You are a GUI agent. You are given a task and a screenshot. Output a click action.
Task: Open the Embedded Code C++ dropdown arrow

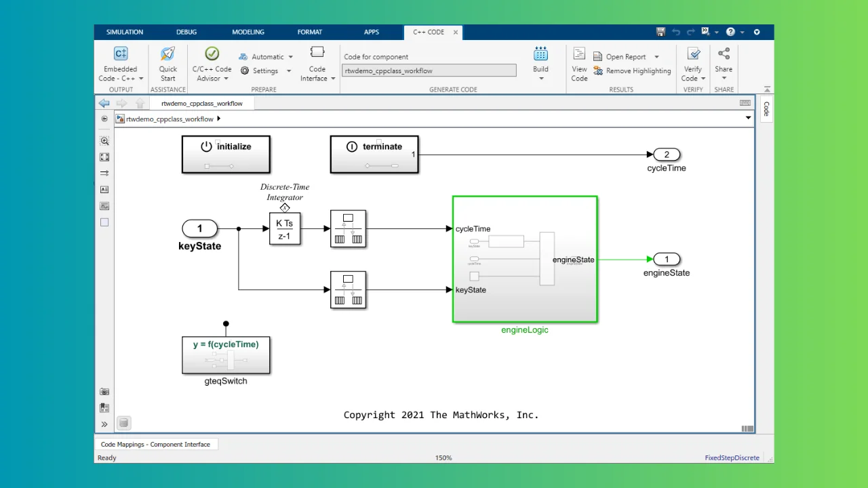141,79
